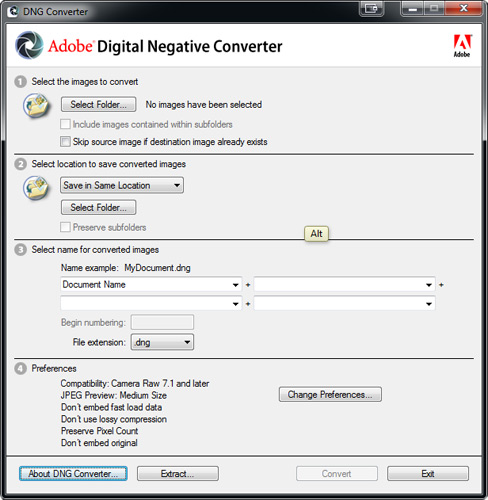Open the Save in Same Location dropdown

122,185
